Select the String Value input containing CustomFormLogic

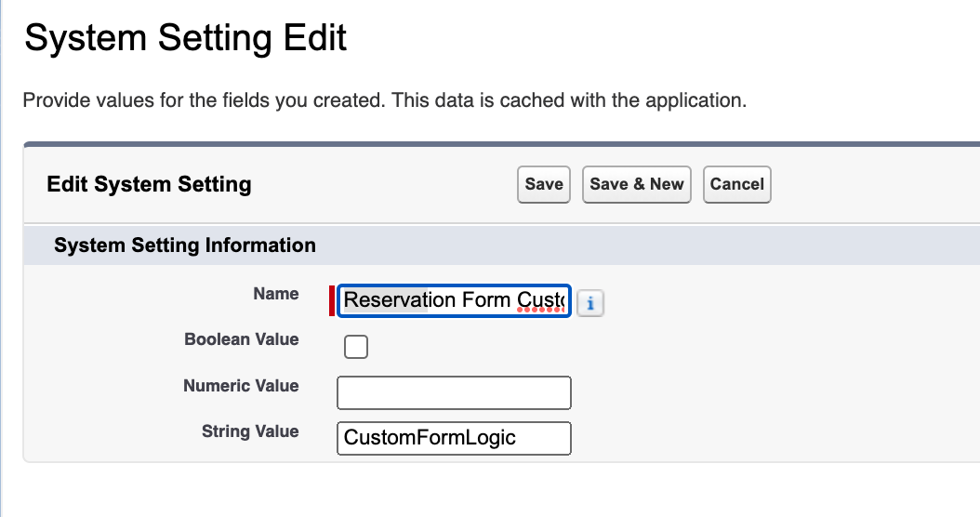[454, 438]
